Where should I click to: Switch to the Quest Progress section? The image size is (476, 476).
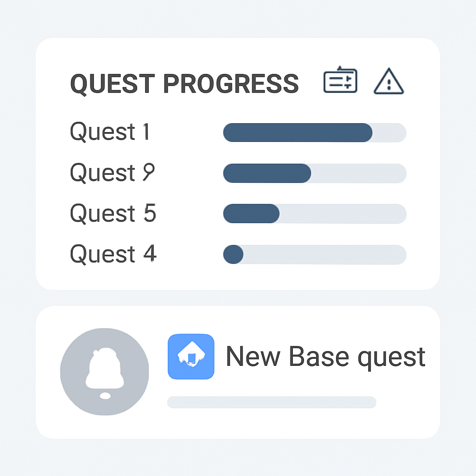coord(184,84)
